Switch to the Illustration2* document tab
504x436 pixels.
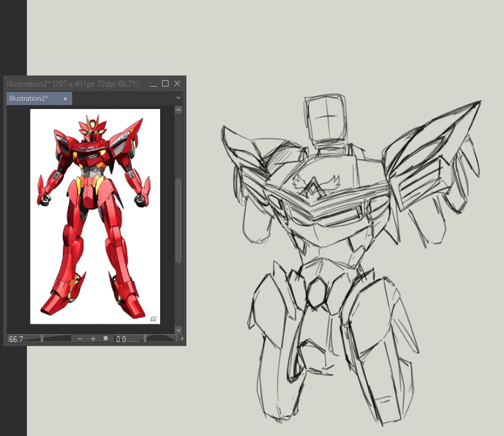39,99
